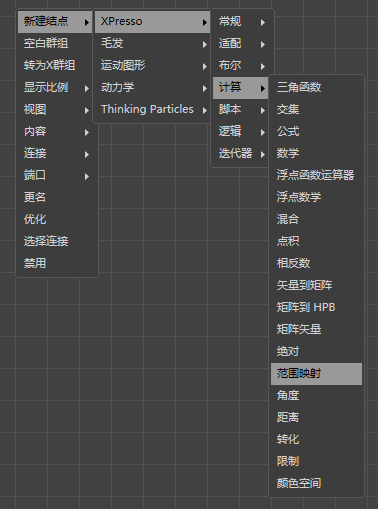Open the 迭代器 category submenu
Viewport: 378px width, 509px height.
click(241, 153)
